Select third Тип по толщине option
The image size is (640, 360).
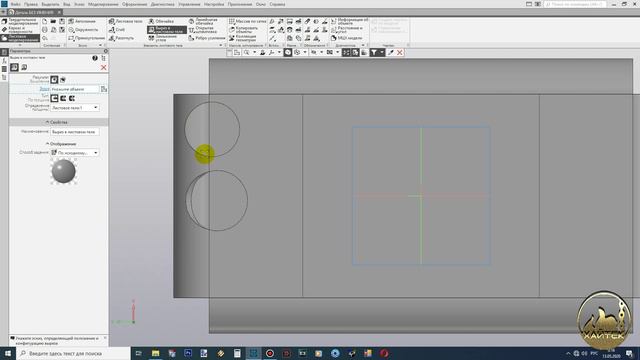point(72,98)
